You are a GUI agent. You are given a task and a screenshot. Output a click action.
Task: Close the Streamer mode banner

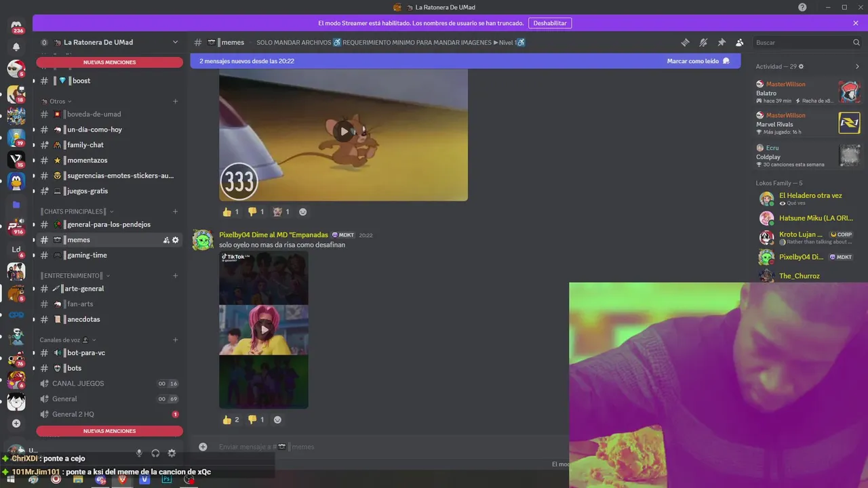point(856,23)
